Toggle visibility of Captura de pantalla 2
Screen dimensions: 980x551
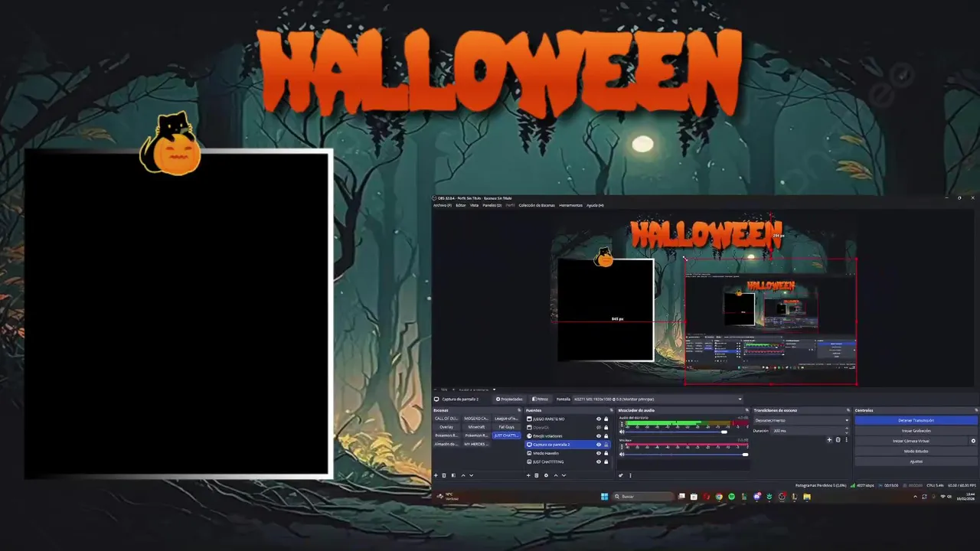(x=599, y=445)
